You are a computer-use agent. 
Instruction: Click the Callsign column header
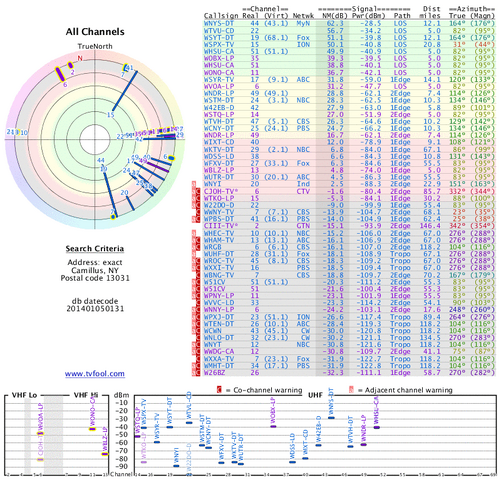[221, 16]
